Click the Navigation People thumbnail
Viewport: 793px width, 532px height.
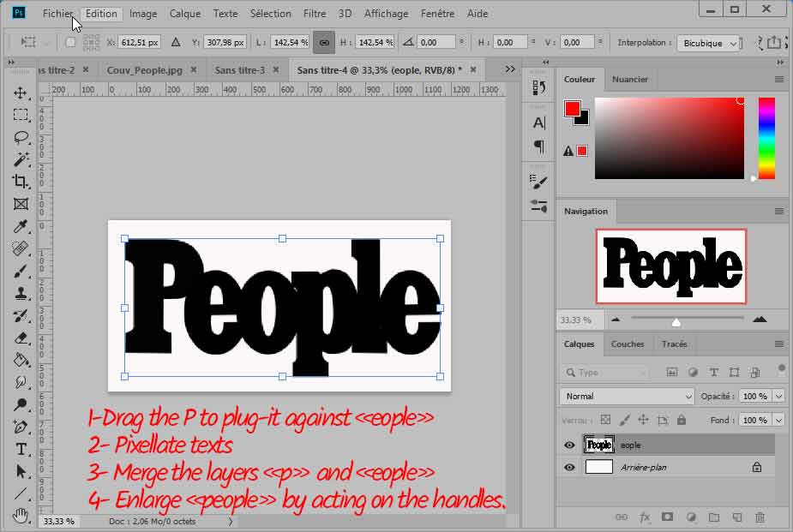[x=671, y=266]
